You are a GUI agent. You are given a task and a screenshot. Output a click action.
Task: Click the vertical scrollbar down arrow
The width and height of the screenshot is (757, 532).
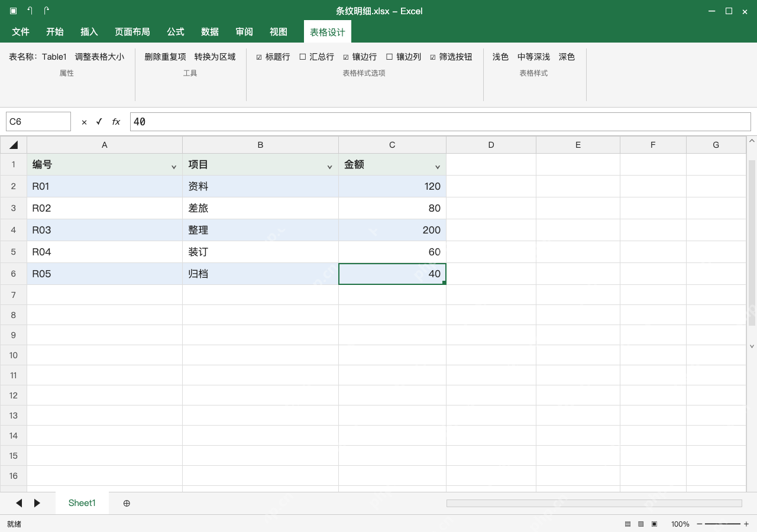(x=752, y=346)
